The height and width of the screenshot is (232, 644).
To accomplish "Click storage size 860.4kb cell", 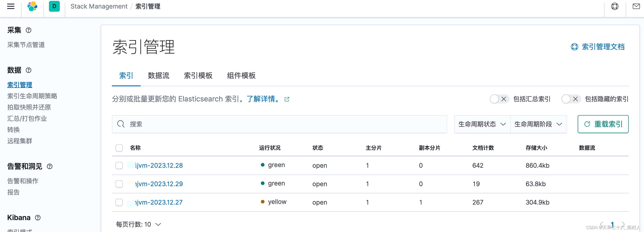I will click(537, 165).
